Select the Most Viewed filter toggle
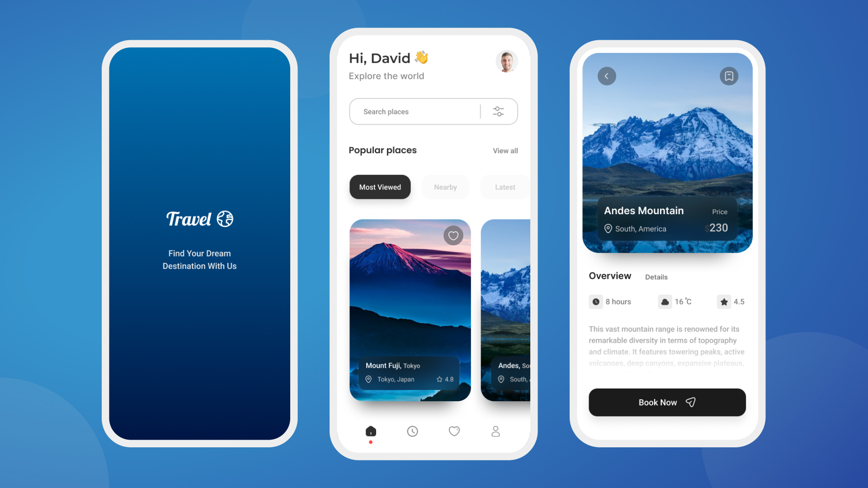Screen dimensions: 868x488 click(380, 187)
